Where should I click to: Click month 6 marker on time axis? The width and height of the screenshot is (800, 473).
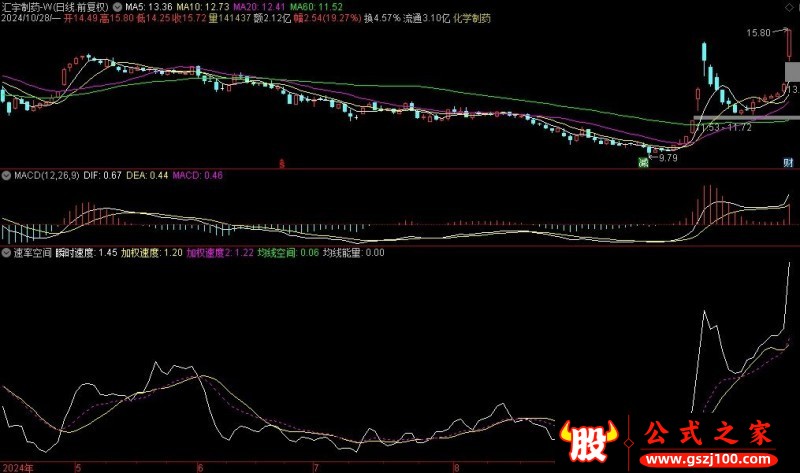pyautogui.click(x=200, y=466)
